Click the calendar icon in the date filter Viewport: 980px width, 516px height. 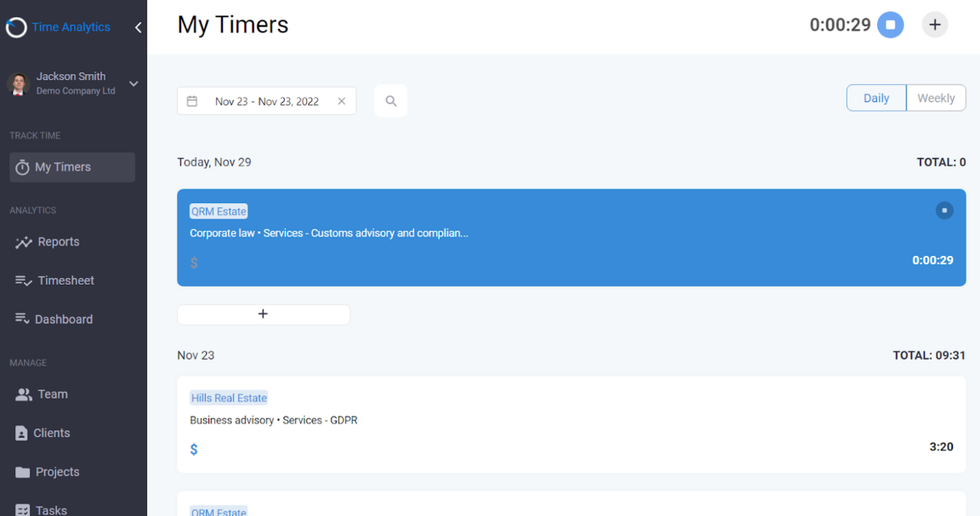[x=192, y=100]
